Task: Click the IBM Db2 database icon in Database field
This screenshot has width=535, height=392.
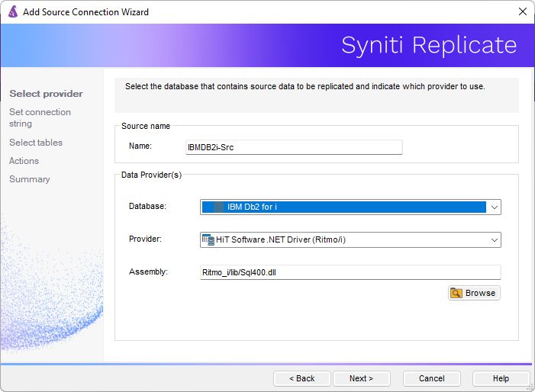Action: coord(218,207)
